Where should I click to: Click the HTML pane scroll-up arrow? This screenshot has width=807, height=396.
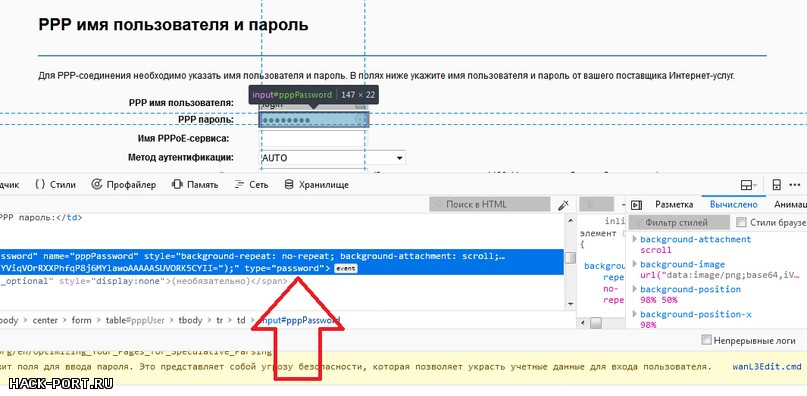click(x=570, y=220)
